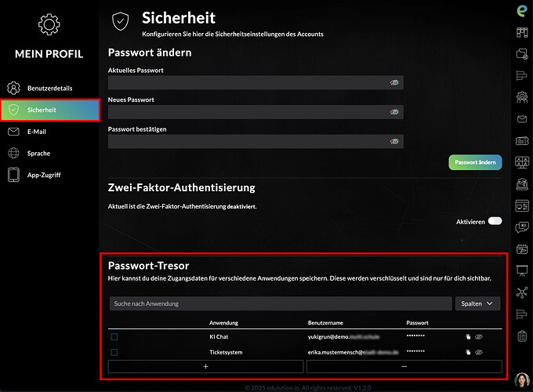Show the Passwort bestätigen field contents

pos(394,141)
